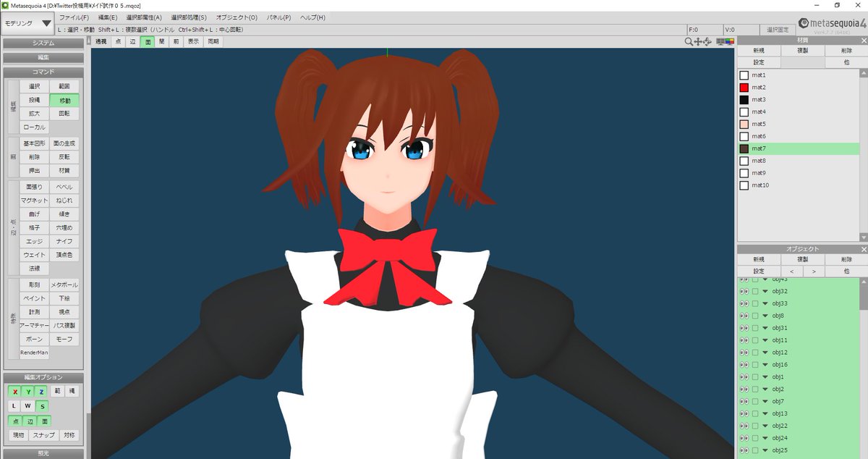
Task: Open the オブジェクト(O) menu
Action: pos(237,17)
